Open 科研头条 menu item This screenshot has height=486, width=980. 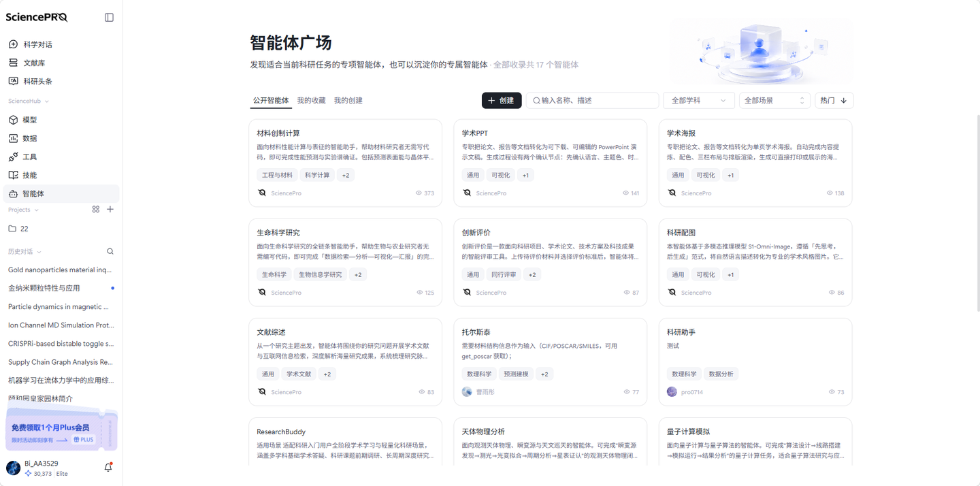click(61, 81)
